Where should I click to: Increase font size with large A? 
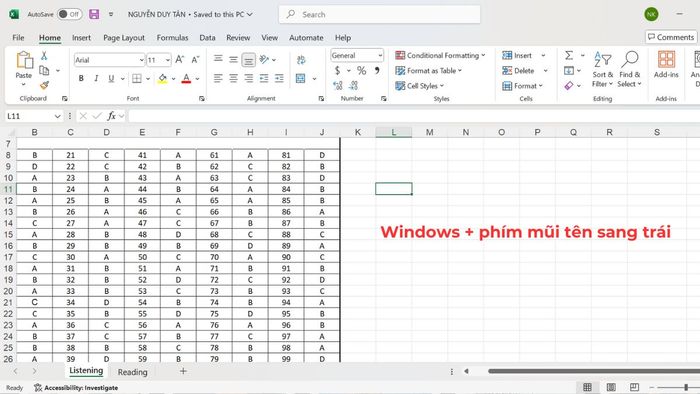pos(179,59)
